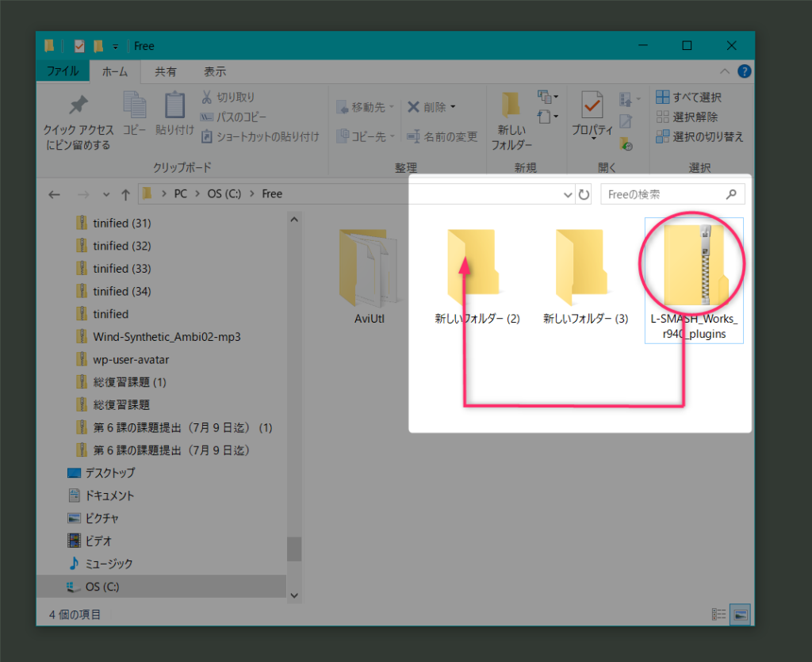Image resolution: width=812 pixels, height=662 pixels.
Task: Open the Easy access dropdown icon
Action: 547,117
